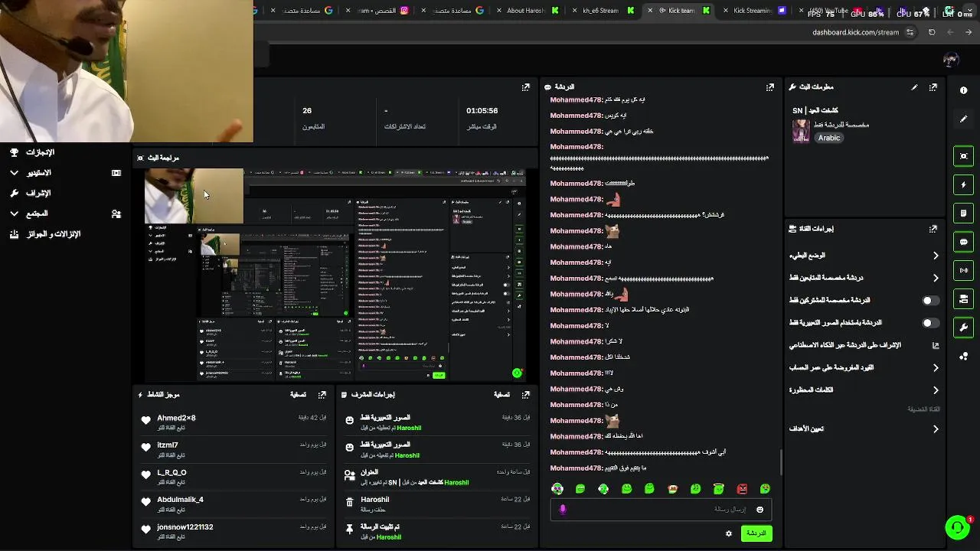Click the dashboard.kick.com address bar

[856, 32]
